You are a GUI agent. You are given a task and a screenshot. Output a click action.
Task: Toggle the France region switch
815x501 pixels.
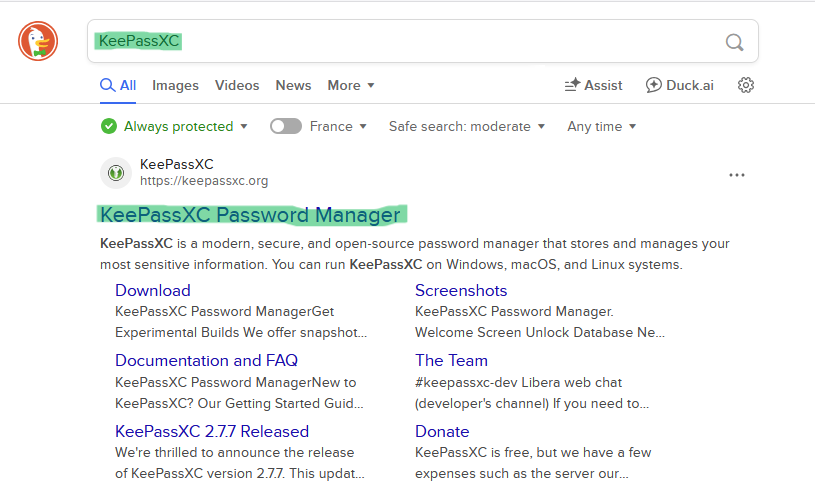pyautogui.click(x=285, y=126)
